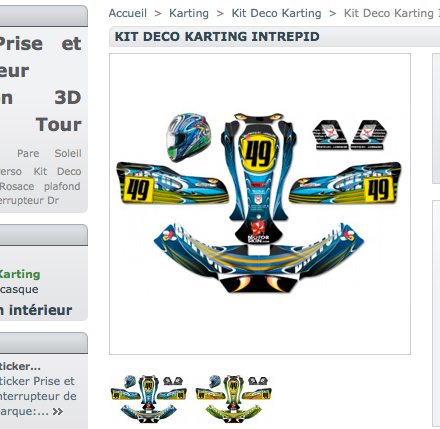Open the Kit Deco Karting breadcrumb
This screenshot has width=440, height=429.
tap(276, 13)
